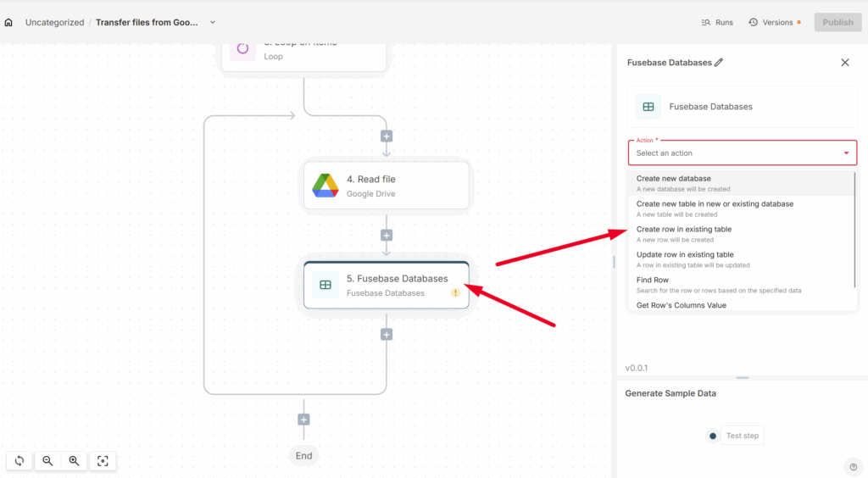
Task: Expand the flow title dropdown chevron
Action: click(213, 23)
